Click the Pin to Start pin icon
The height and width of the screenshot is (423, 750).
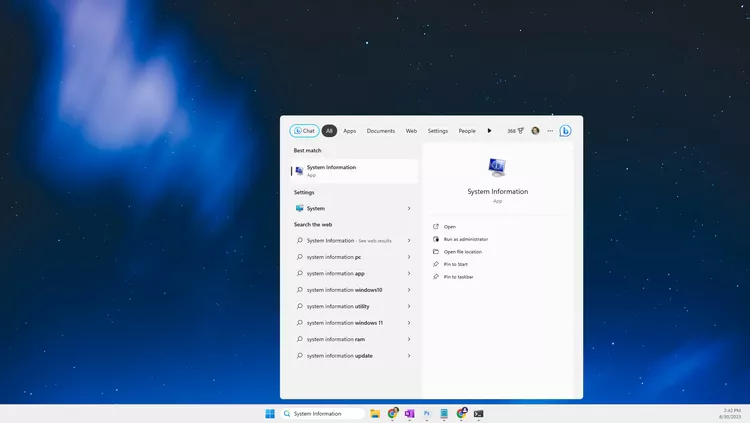tap(436, 264)
